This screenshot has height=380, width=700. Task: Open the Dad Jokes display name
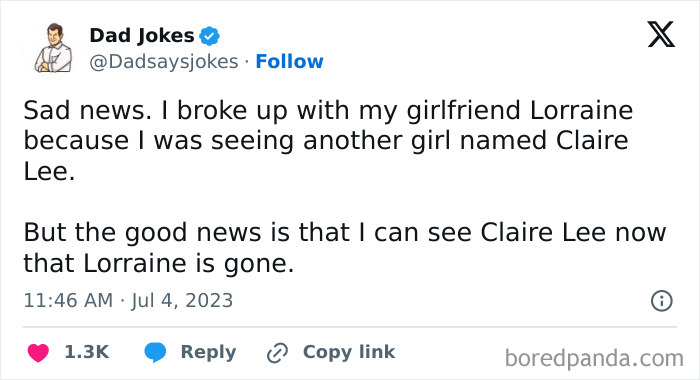tap(142, 36)
